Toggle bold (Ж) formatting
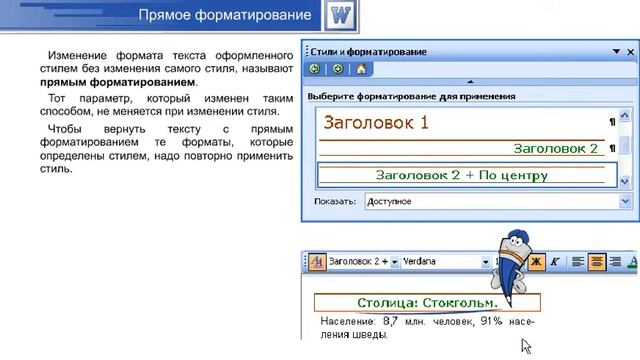This screenshot has height=360, width=640. pos(537,262)
